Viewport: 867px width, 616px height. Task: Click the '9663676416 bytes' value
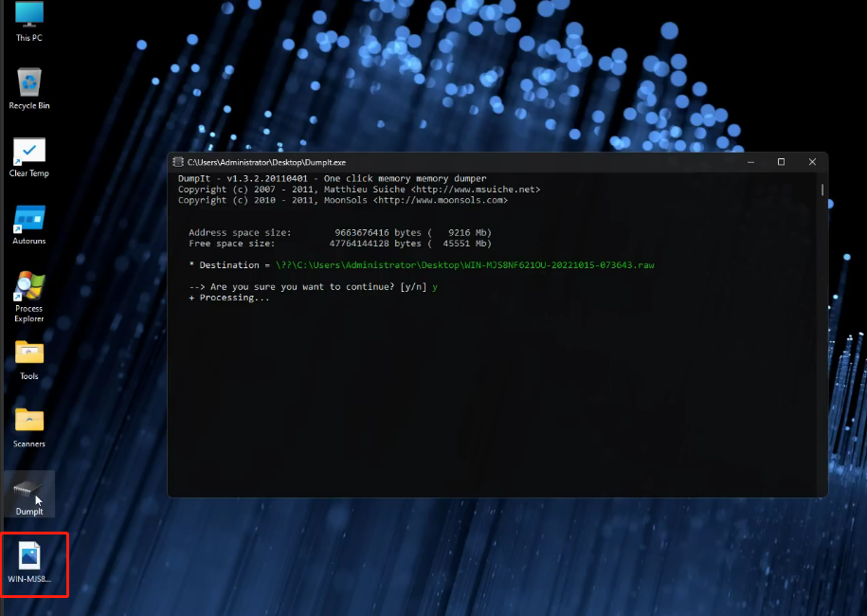pyautogui.click(x=378, y=233)
